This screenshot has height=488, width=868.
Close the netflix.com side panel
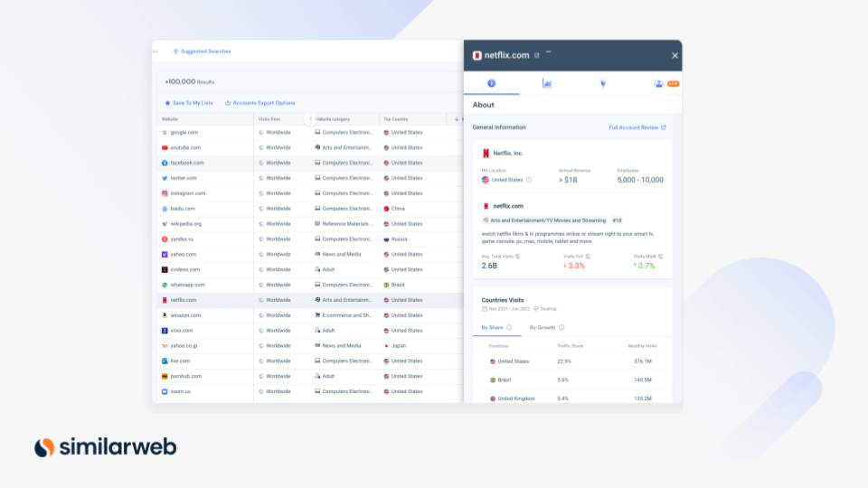[x=675, y=55]
